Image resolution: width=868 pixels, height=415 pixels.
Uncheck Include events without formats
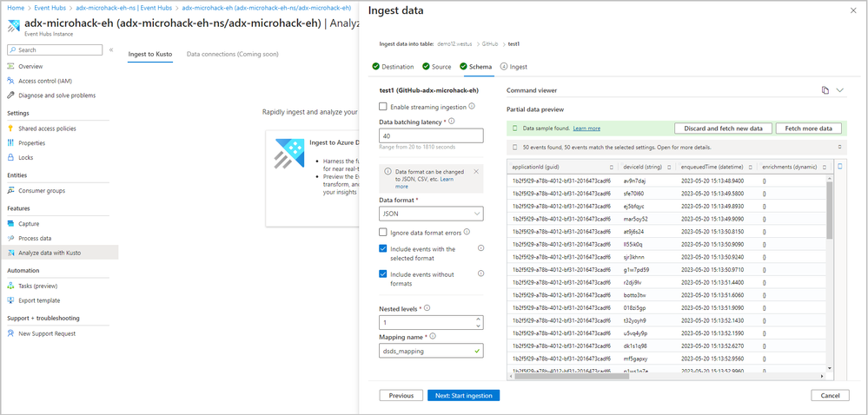pos(383,273)
